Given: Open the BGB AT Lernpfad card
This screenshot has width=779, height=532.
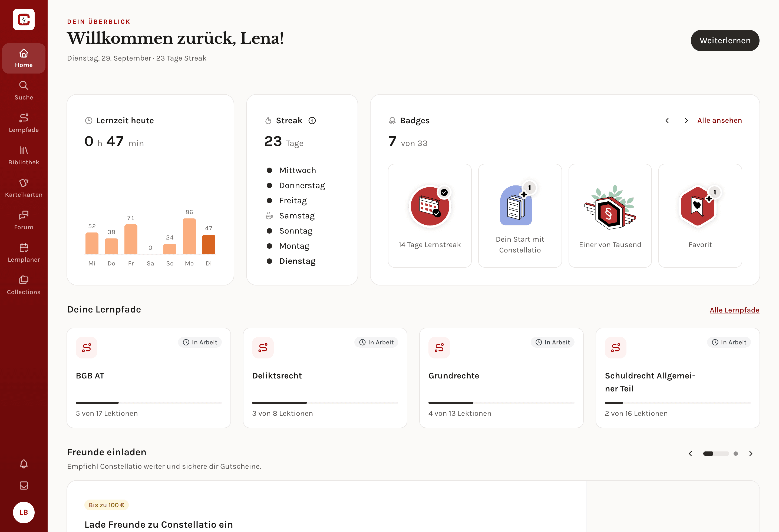Looking at the screenshot, I should pos(149,378).
